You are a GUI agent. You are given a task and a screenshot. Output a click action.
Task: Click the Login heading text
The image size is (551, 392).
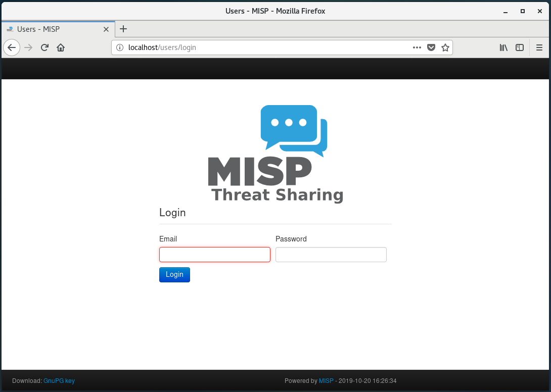pyautogui.click(x=172, y=213)
